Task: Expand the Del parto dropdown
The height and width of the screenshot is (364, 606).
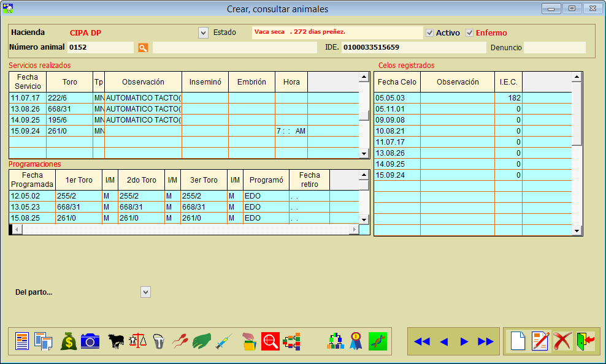Action: (145, 292)
